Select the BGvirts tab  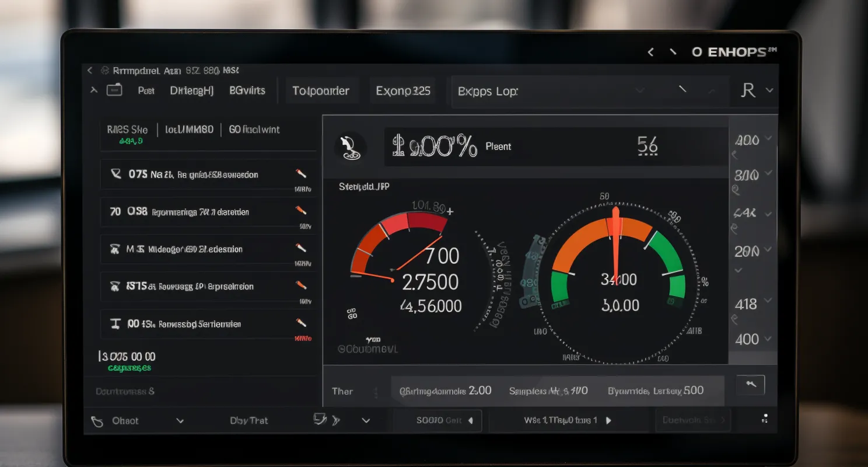click(x=247, y=91)
